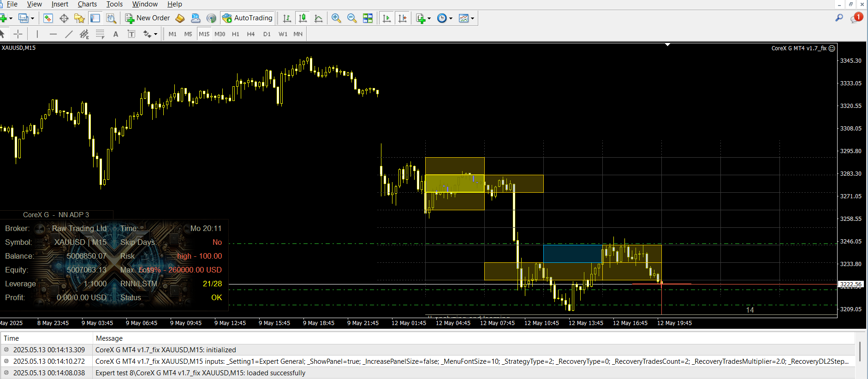The width and height of the screenshot is (868, 379).
Task: Draw a trendline tool
Action: [x=69, y=34]
